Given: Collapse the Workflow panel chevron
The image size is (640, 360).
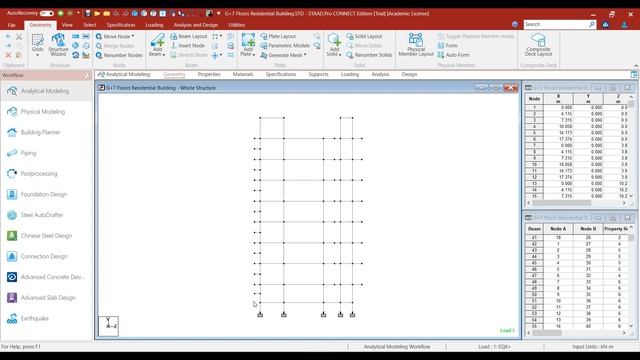Looking at the screenshot, I should click(x=87, y=76).
